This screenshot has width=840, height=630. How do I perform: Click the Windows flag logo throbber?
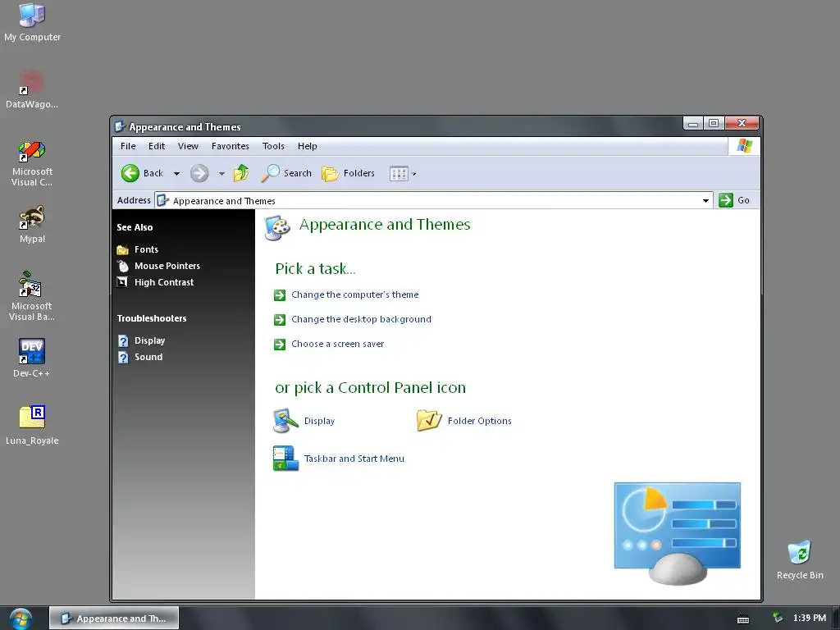pos(744,146)
